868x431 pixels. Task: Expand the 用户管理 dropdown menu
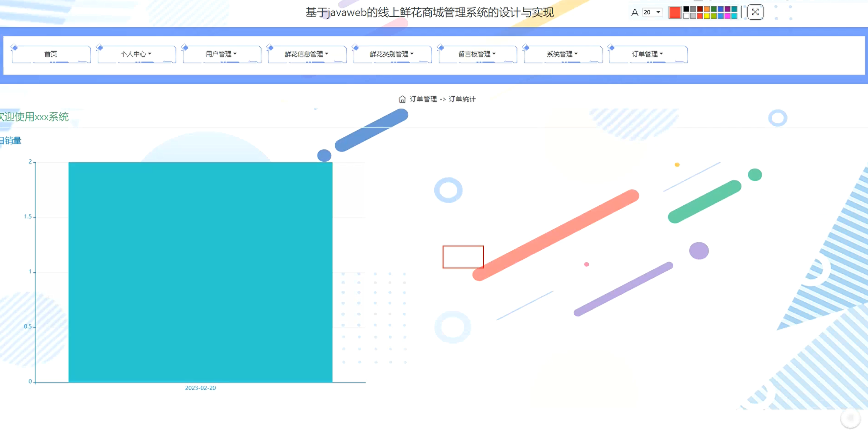[222, 54]
